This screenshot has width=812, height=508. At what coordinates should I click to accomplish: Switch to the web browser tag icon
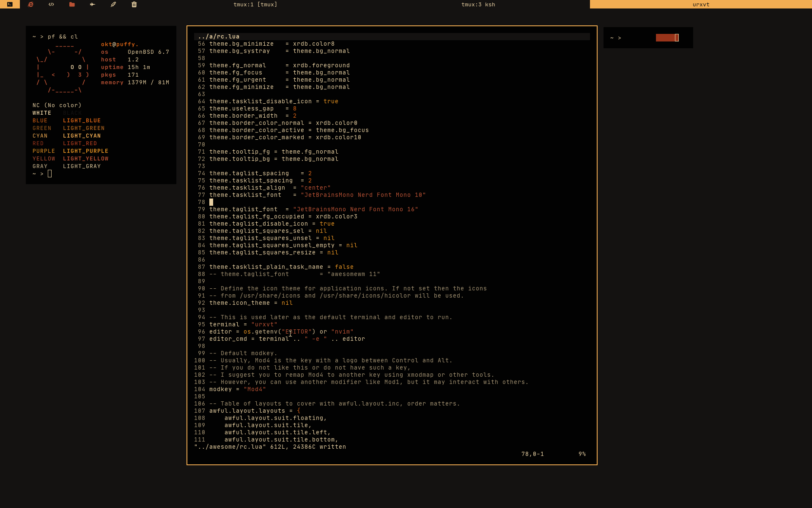point(30,4)
